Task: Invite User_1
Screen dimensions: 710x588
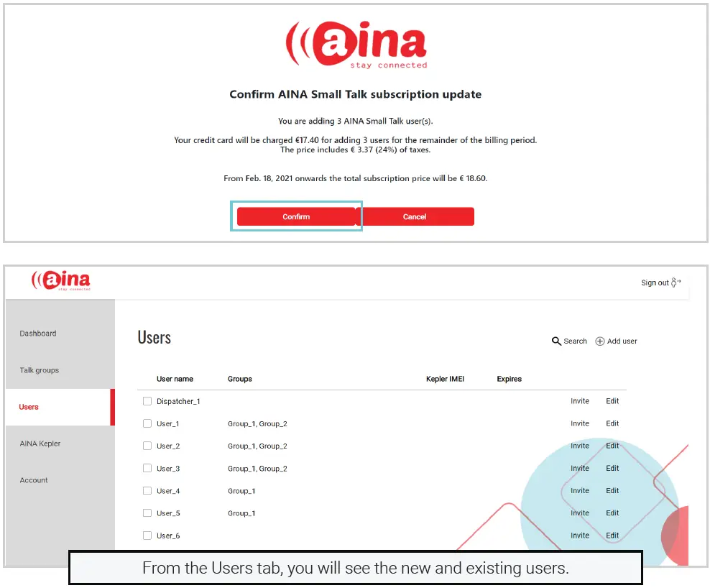Action: click(580, 423)
